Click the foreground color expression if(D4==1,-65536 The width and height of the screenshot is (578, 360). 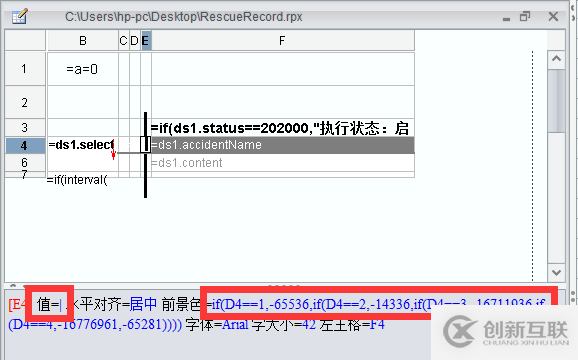click(x=379, y=304)
